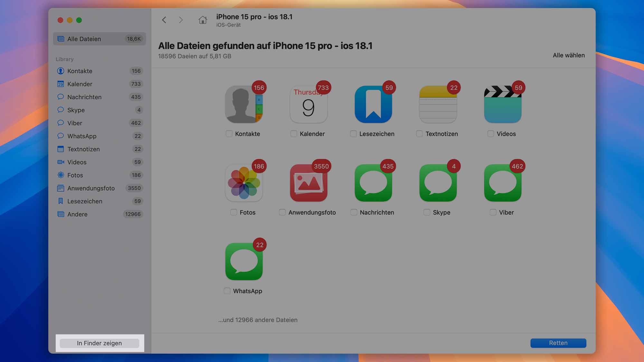Click the Alle Dateien sidebar icon
This screenshot has width=644, height=362.
[61, 39]
